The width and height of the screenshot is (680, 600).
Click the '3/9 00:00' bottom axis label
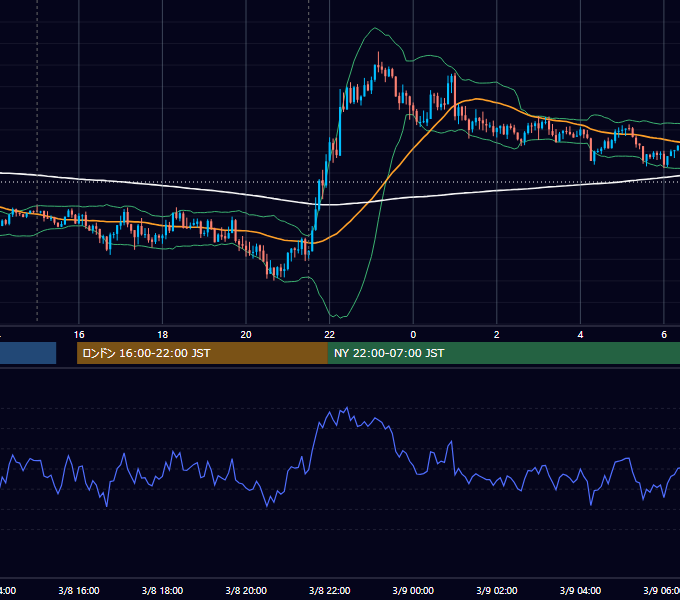pyautogui.click(x=413, y=591)
